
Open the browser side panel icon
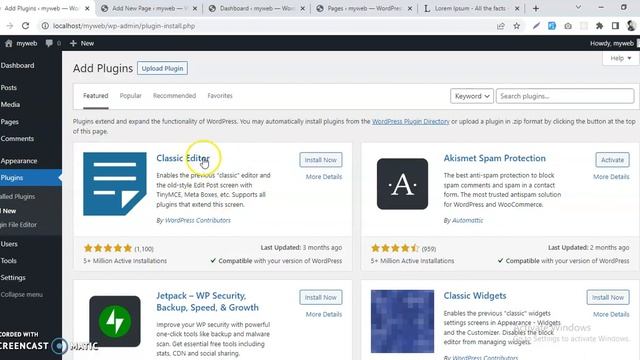coord(615,26)
